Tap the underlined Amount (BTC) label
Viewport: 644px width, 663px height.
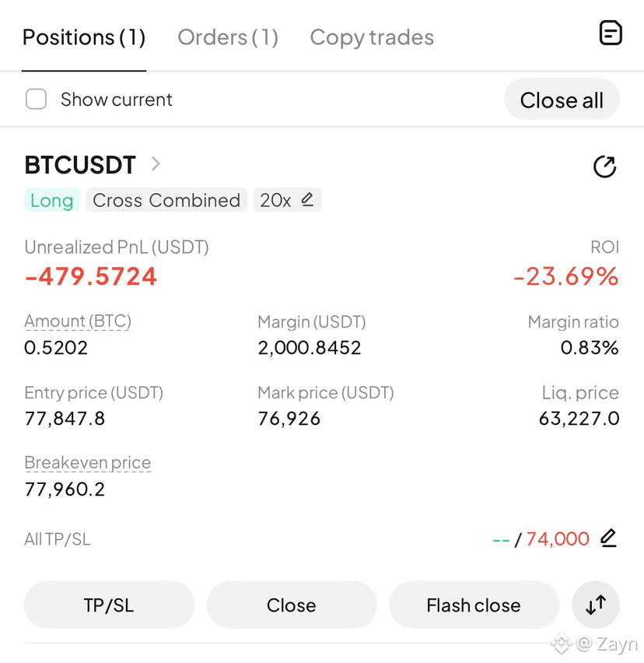78,321
